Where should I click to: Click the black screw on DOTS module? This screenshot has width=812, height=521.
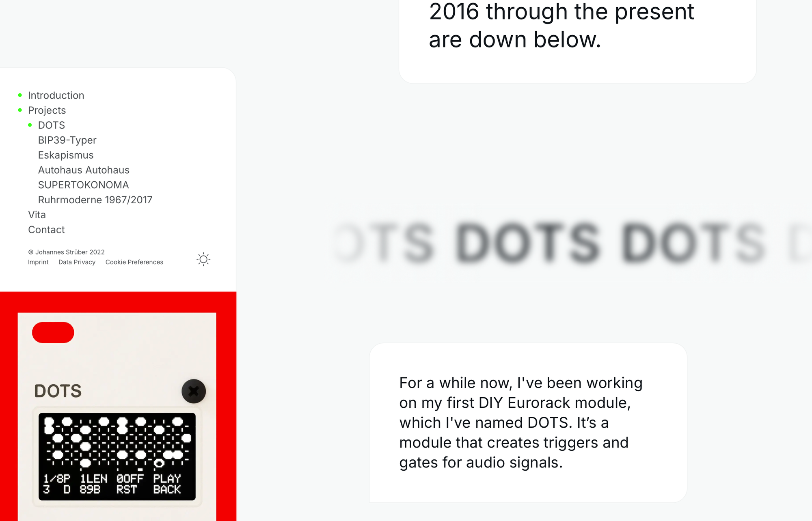(x=194, y=391)
